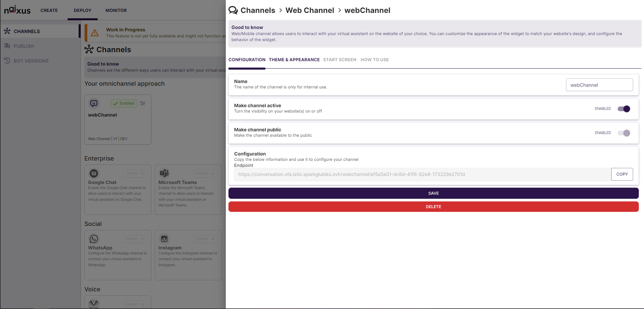Select PUBLISH in the sidebar
Image resolution: width=644 pixels, height=309 pixels.
coord(40,46)
